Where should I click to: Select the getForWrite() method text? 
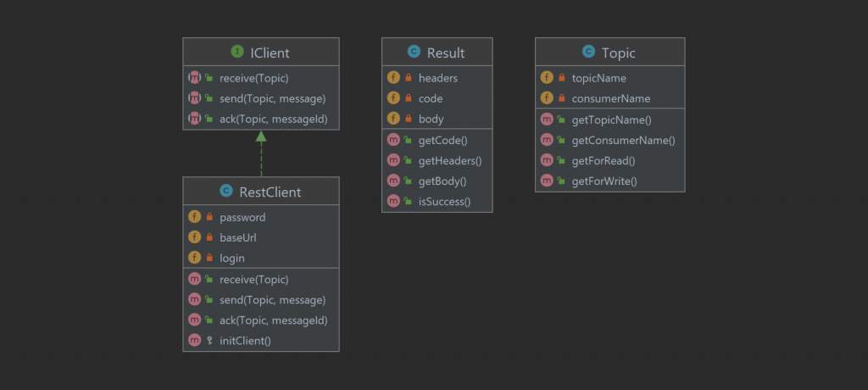(604, 181)
